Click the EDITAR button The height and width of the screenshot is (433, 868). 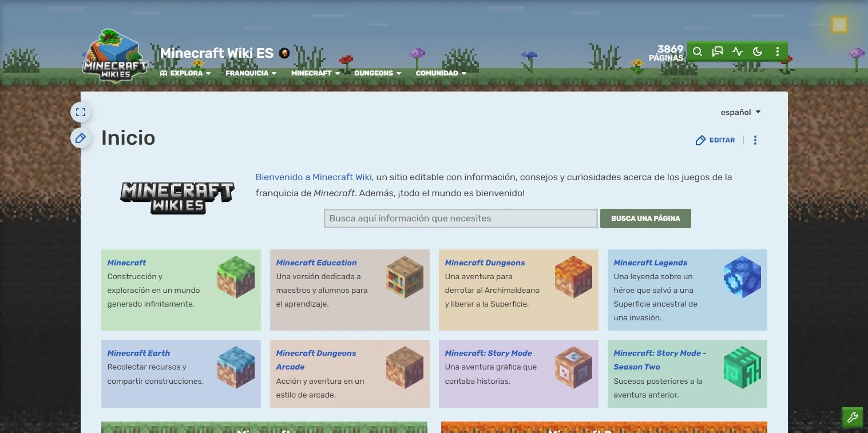pyautogui.click(x=715, y=140)
